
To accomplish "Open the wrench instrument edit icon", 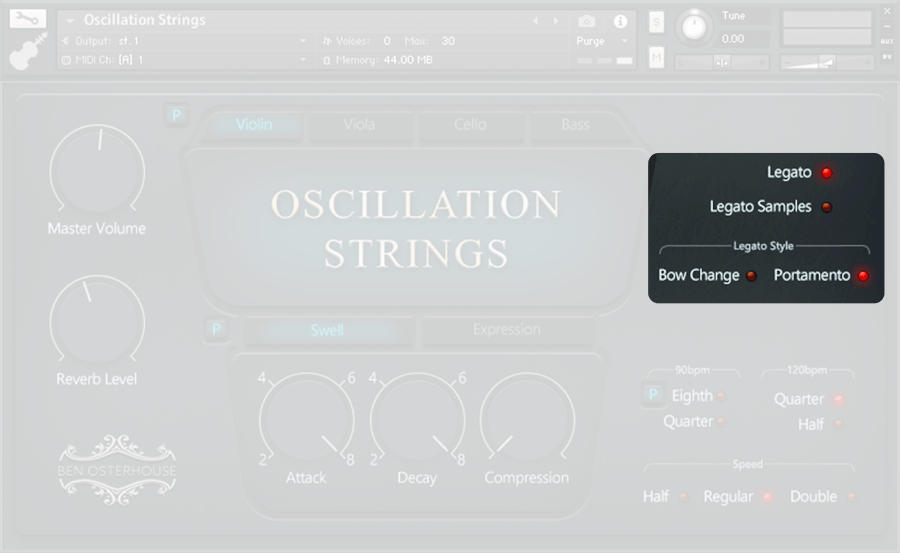I will point(28,19).
